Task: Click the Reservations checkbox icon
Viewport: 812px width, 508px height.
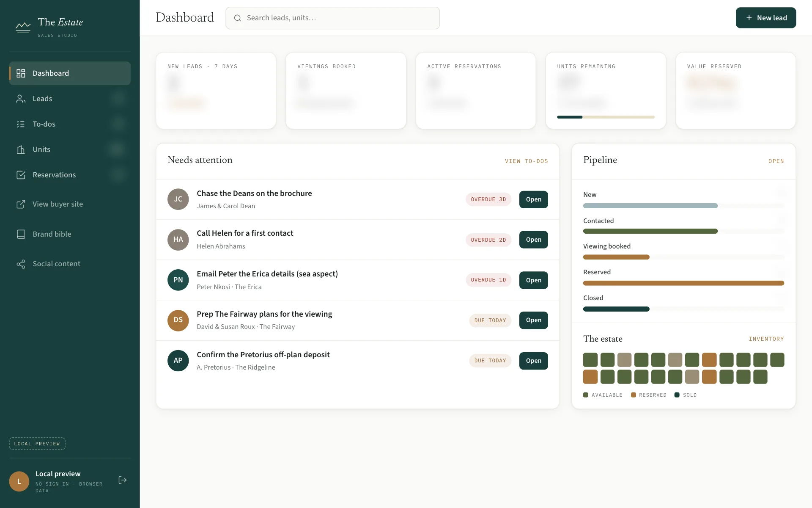Action: pos(21,175)
